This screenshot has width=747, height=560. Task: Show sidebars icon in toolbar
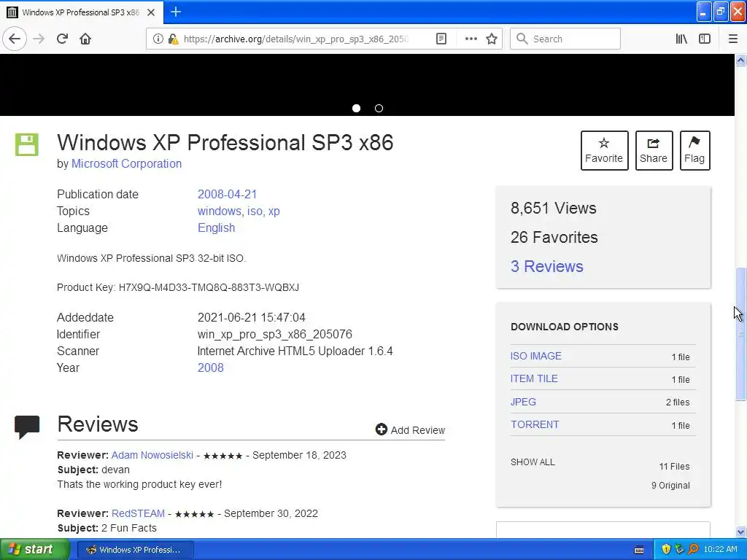pyautogui.click(x=705, y=39)
